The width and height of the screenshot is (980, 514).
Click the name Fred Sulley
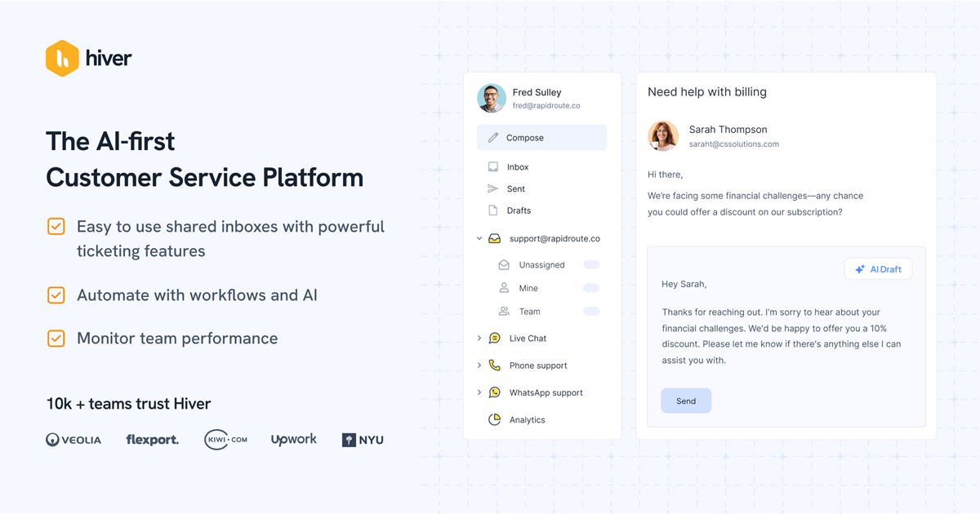(537, 92)
